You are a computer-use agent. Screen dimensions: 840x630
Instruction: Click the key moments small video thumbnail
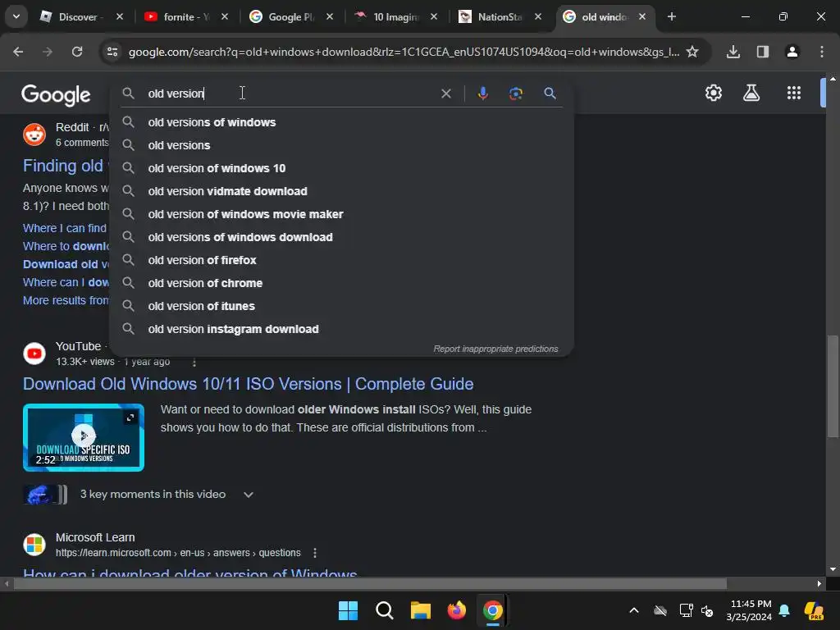pos(45,495)
